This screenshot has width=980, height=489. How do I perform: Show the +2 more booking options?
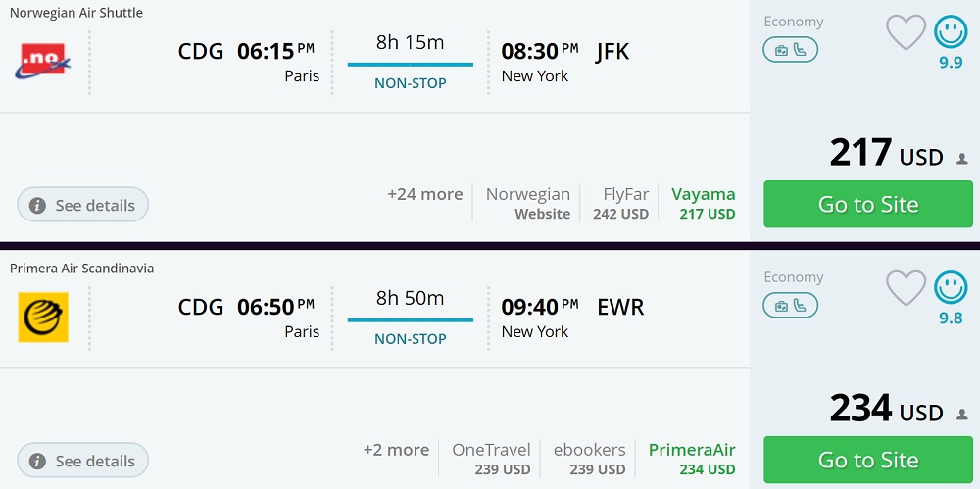(x=396, y=450)
